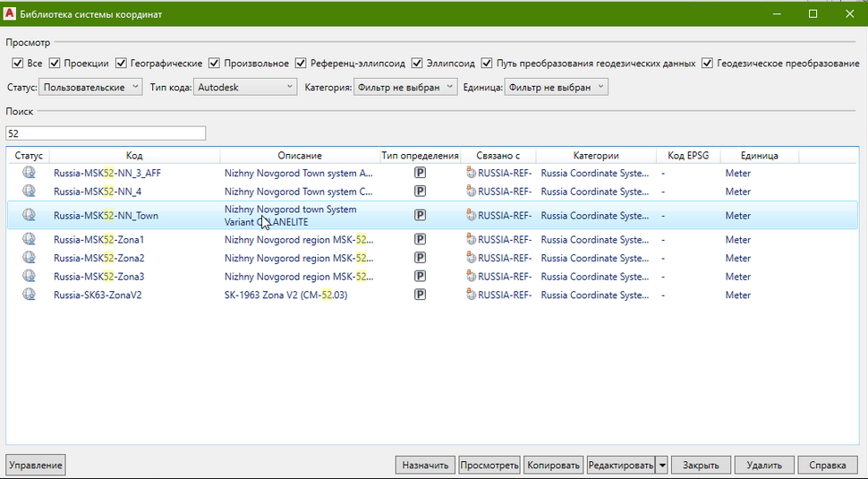Click the Управление button

coord(36,466)
